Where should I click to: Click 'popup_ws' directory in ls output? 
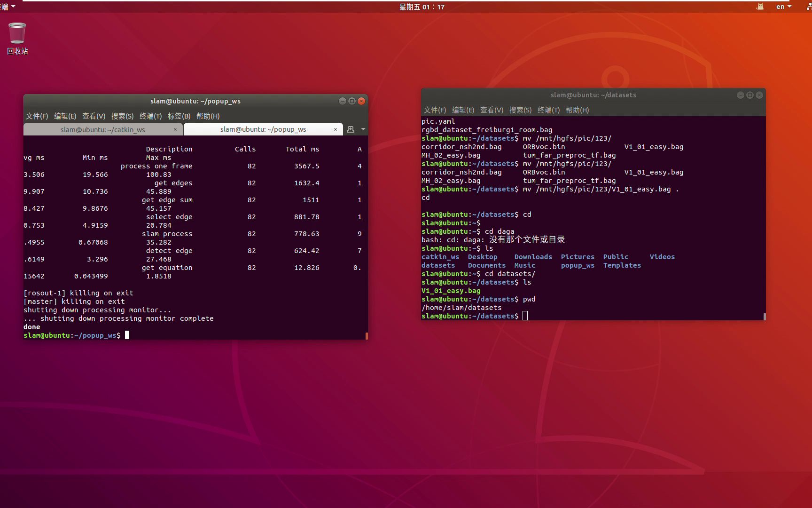pos(578,265)
